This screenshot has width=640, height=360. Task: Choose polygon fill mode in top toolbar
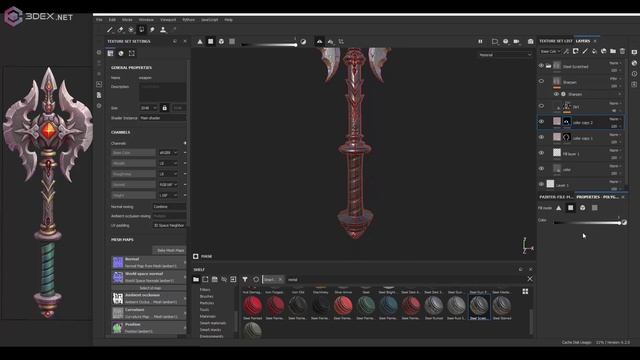211,42
